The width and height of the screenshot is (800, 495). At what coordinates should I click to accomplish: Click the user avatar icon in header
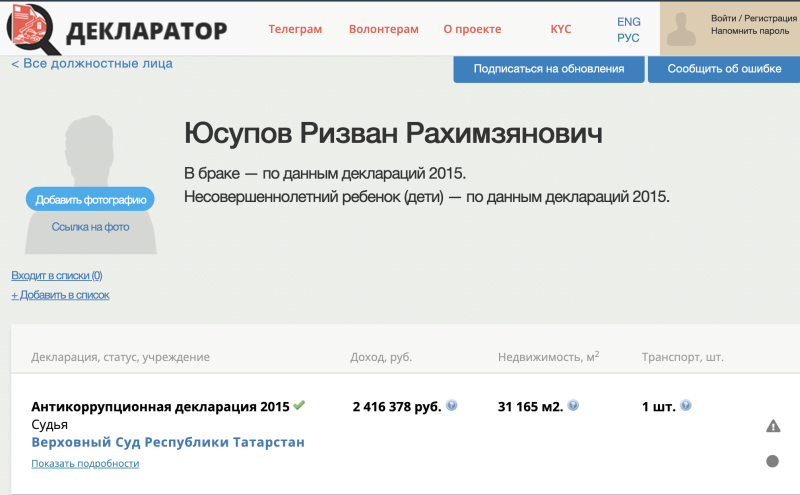[682, 29]
